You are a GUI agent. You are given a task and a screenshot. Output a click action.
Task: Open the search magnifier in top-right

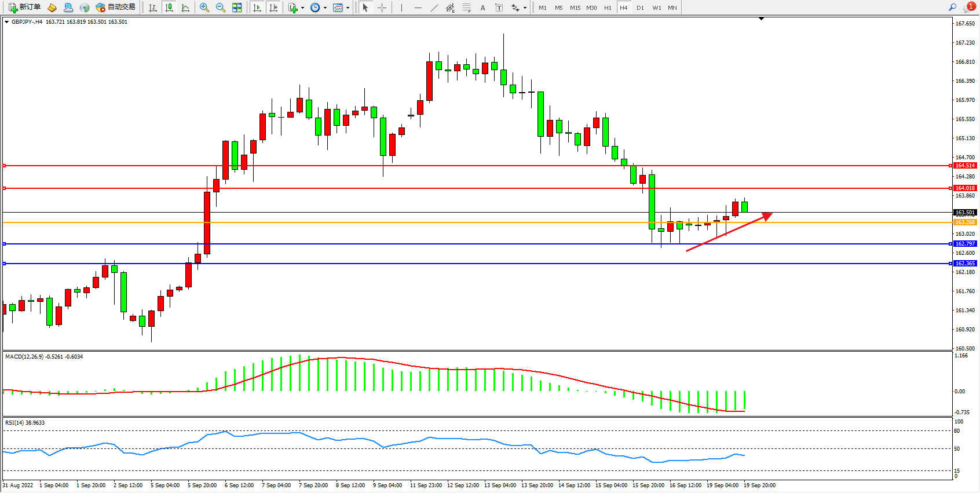click(x=952, y=7)
